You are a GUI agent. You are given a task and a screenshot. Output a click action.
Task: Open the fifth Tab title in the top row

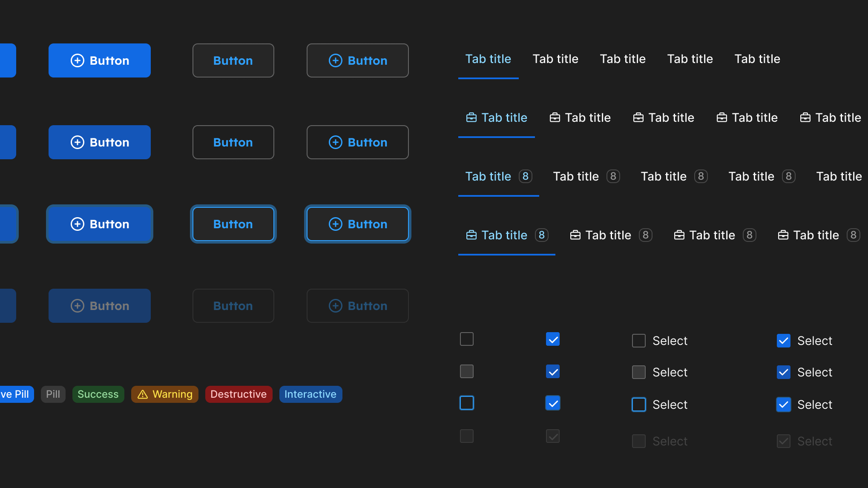click(757, 59)
